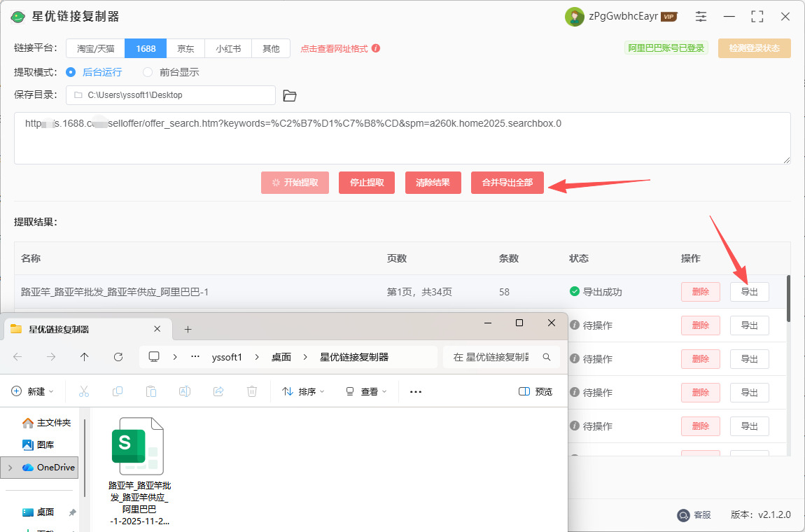Click the Rename icon in Explorer
This screenshot has width=805, height=532.
[x=184, y=392]
